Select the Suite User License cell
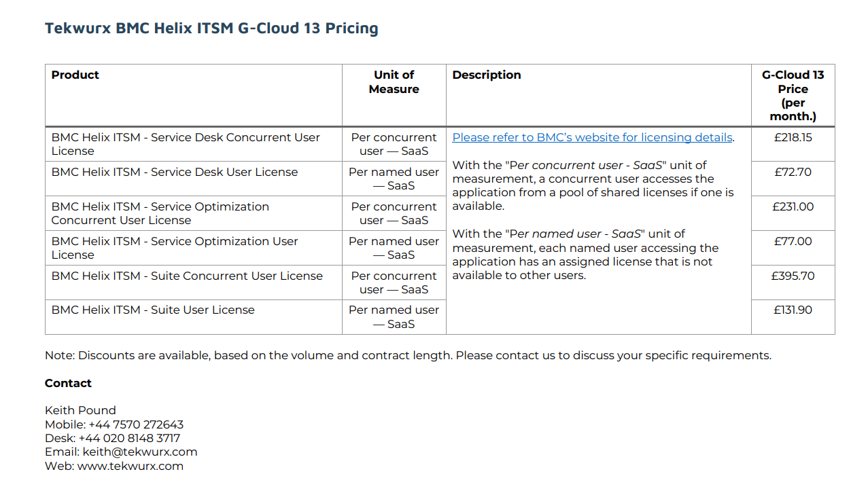 pos(153,310)
